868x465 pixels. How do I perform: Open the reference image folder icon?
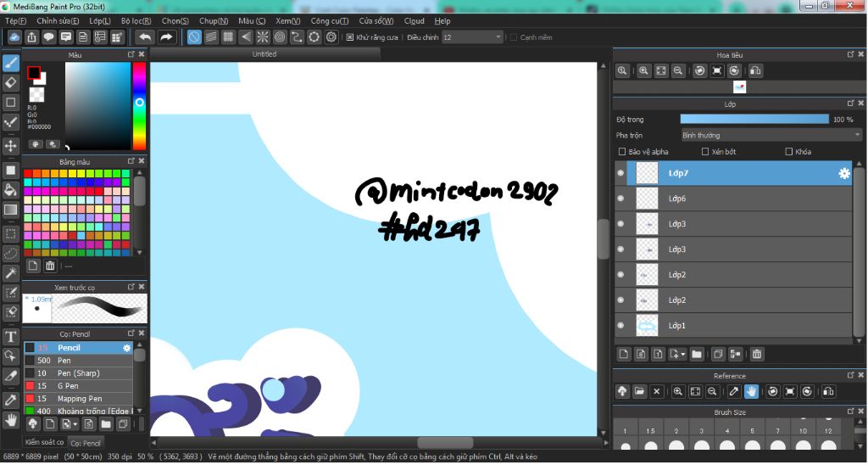(x=639, y=391)
